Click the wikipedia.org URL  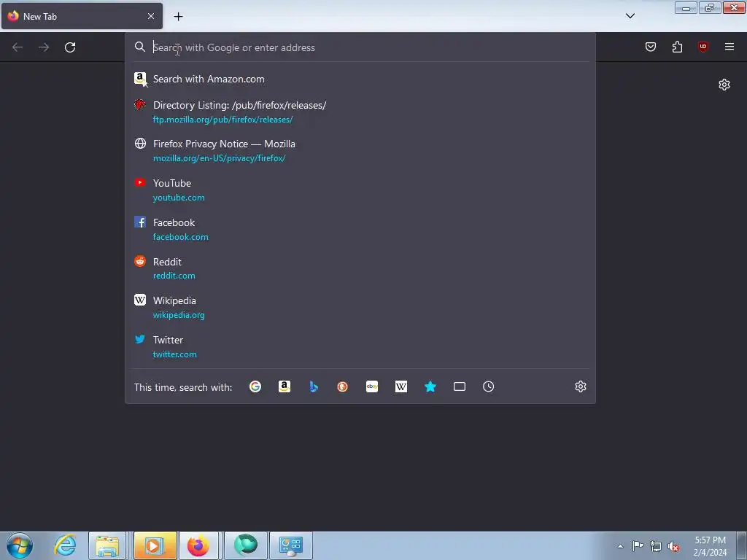(179, 315)
